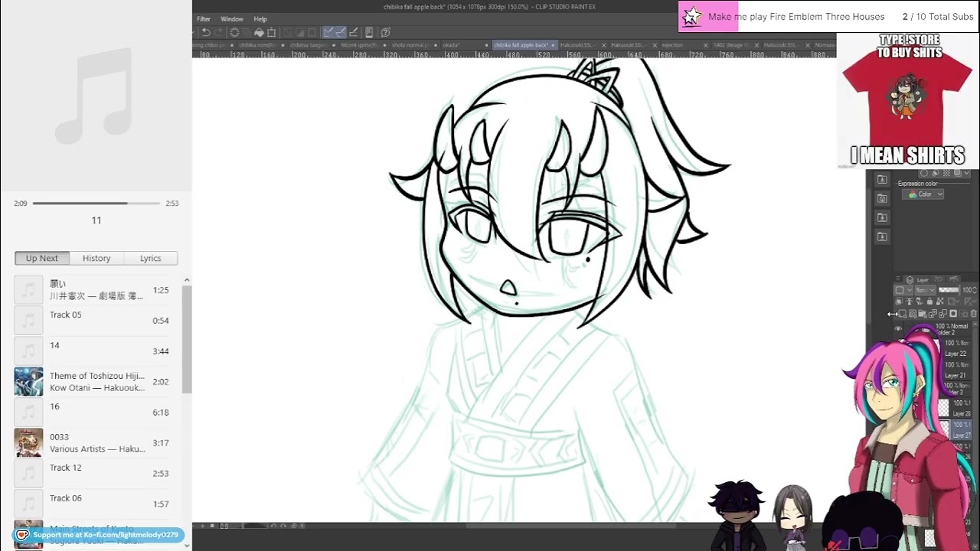Image resolution: width=980 pixels, height=551 pixels.
Task: Open the Help menu
Action: click(260, 19)
